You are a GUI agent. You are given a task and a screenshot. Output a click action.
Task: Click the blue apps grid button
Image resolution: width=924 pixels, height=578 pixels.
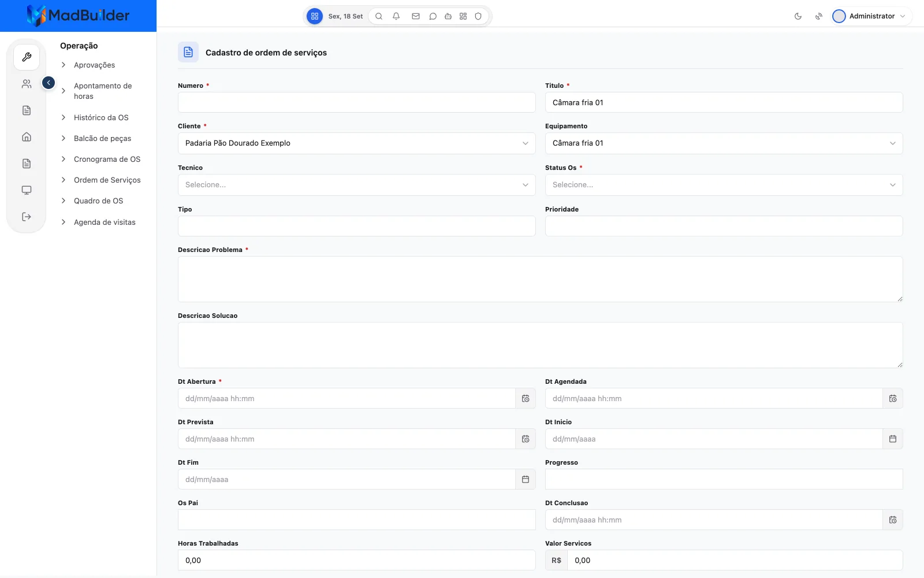click(315, 16)
